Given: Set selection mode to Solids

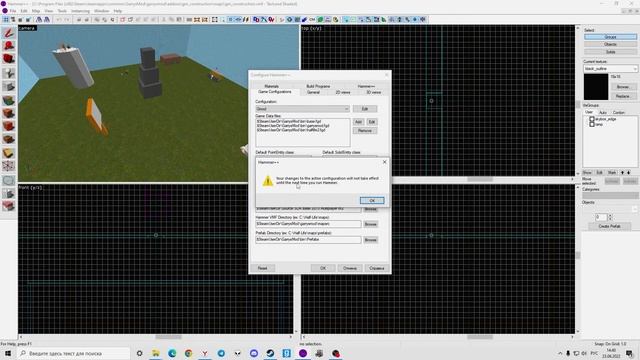Looking at the screenshot, I should coord(610,52).
